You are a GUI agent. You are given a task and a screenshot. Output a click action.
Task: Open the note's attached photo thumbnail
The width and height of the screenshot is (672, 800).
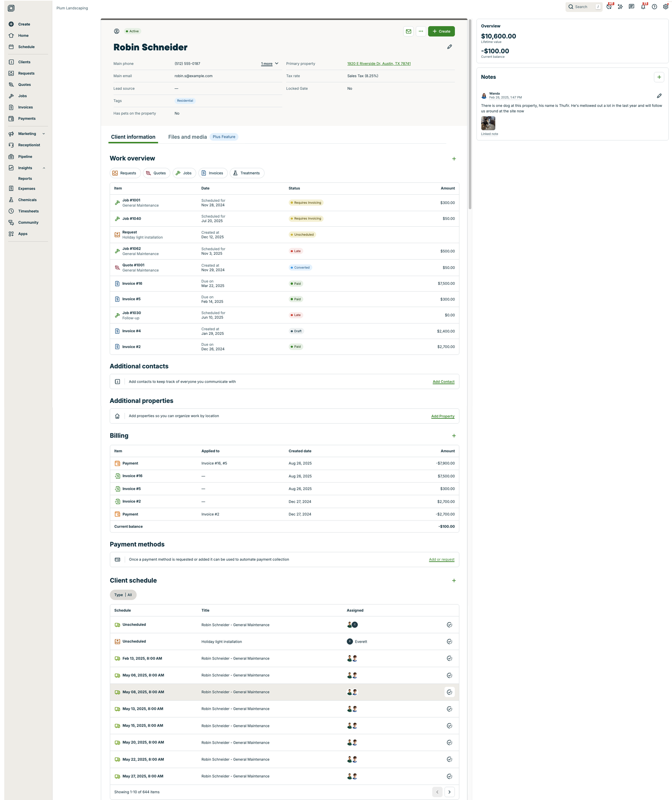click(x=488, y=123)
